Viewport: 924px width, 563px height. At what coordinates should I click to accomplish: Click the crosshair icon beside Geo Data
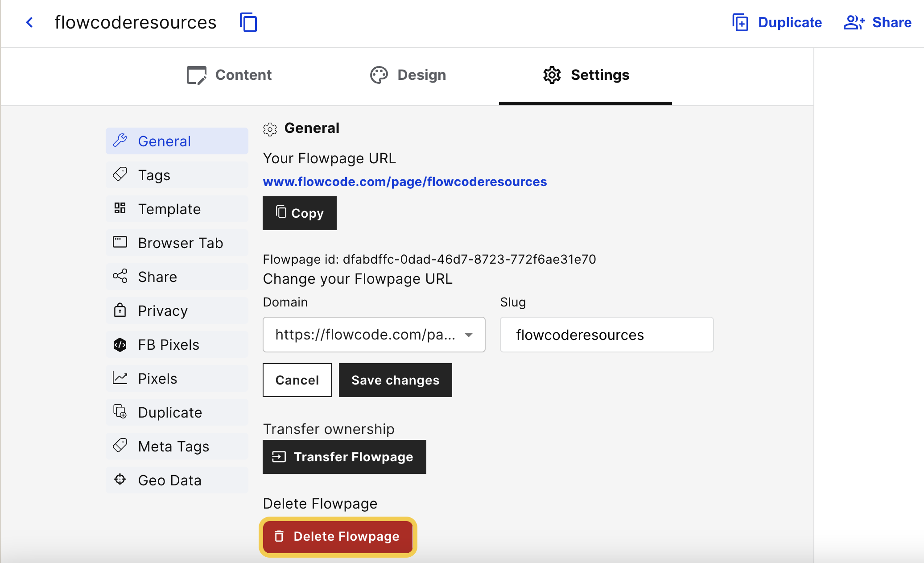pyautogui.click(x=120, y=480)
